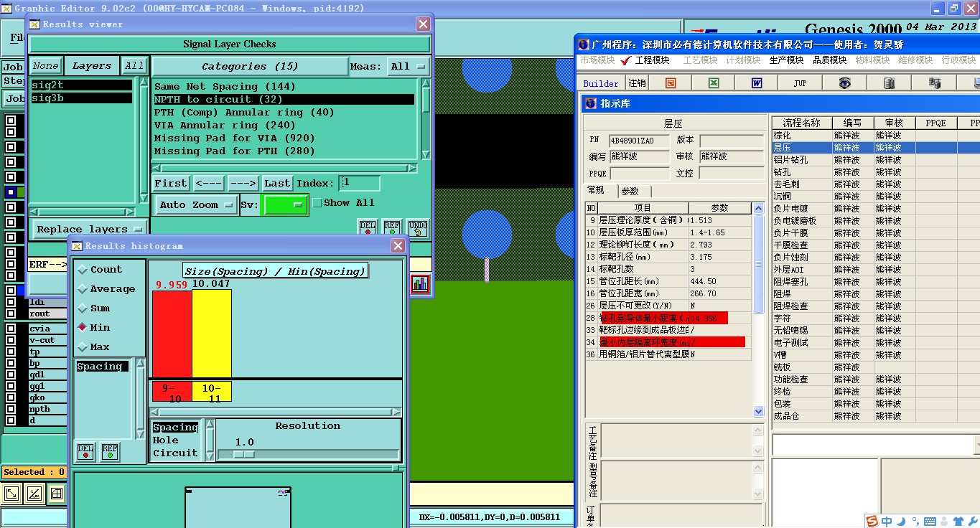Enable the Show All checkbox
The width and height of the screenshot is (980, 528).
coord(317,203)
